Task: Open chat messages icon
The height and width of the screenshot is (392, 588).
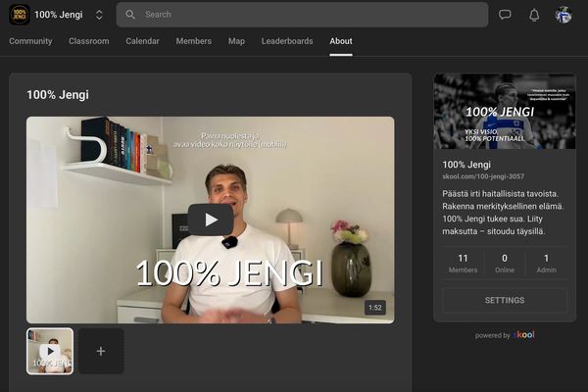Action: [505, 15]
